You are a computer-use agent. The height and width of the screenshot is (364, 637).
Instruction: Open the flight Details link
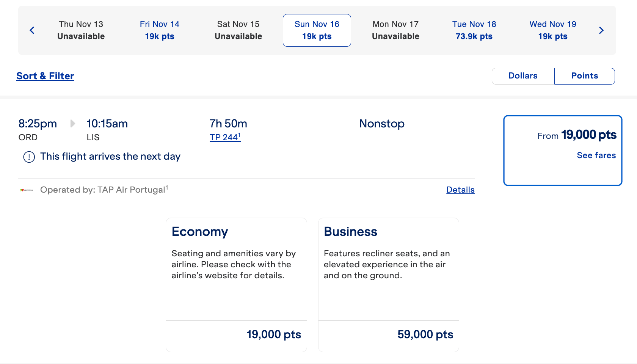coord(460,190)
